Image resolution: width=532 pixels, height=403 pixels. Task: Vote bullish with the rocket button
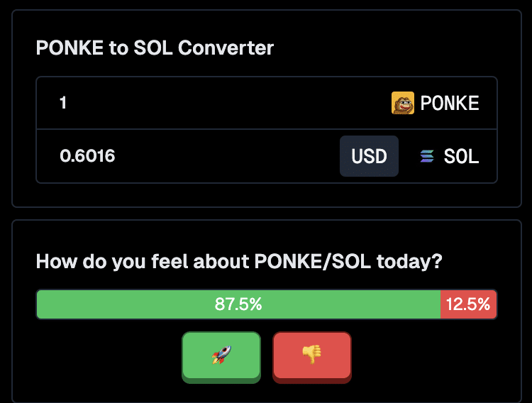pos(221,355)
